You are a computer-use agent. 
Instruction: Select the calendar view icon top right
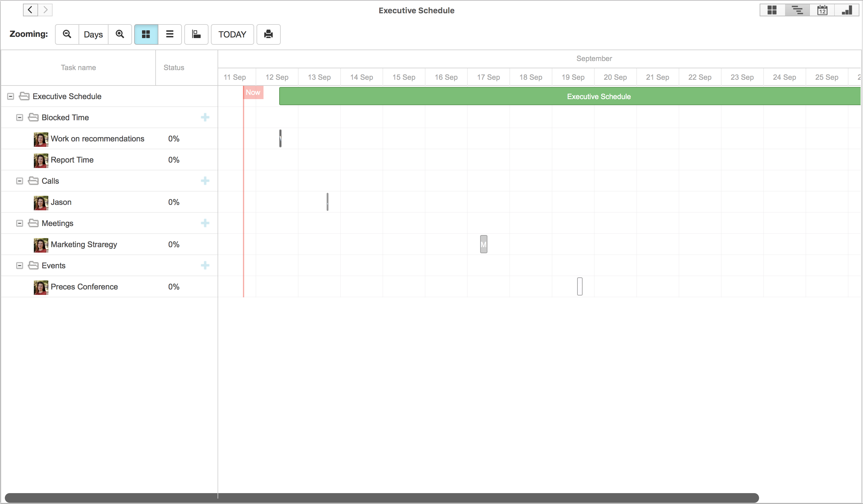point(822,10)
